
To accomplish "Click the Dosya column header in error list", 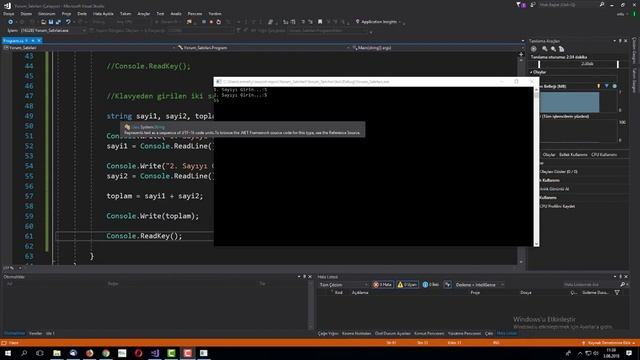I will pos(526,293).
